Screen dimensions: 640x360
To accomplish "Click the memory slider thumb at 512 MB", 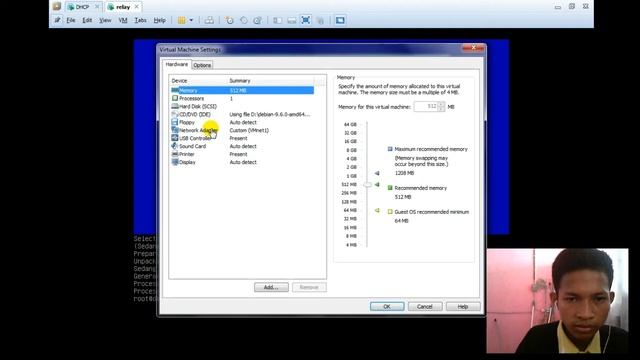I will [x=367, y=185].
